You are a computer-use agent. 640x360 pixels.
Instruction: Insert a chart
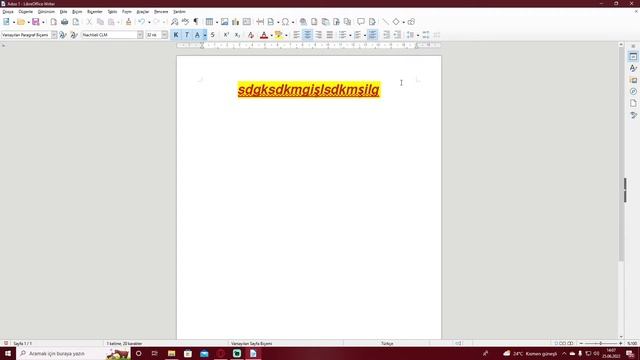pos(236,22)
